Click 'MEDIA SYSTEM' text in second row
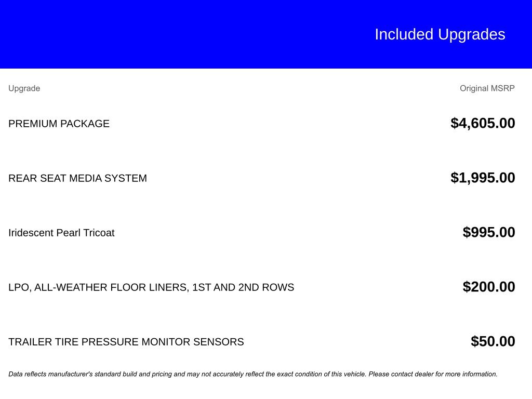 click(x=107, y=178)
